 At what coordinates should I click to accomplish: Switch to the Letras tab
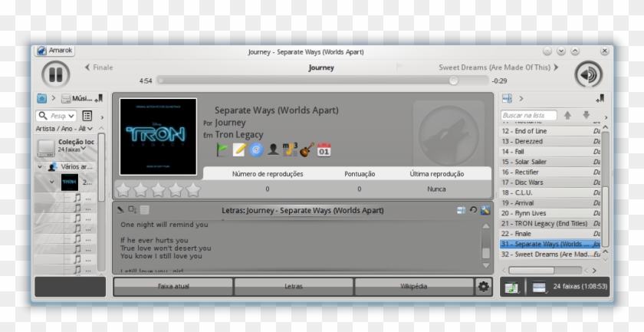coord(293,287)
